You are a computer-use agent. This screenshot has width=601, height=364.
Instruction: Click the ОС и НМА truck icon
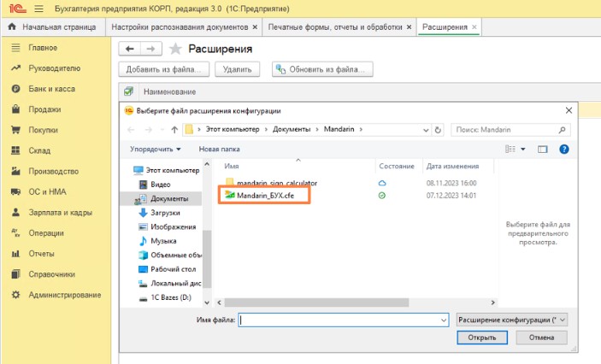[x=15, y=191]
